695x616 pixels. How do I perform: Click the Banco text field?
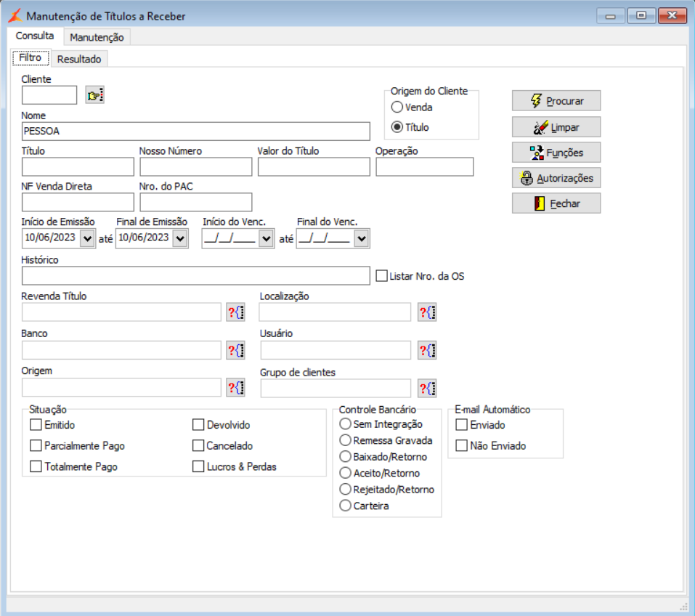121,350
